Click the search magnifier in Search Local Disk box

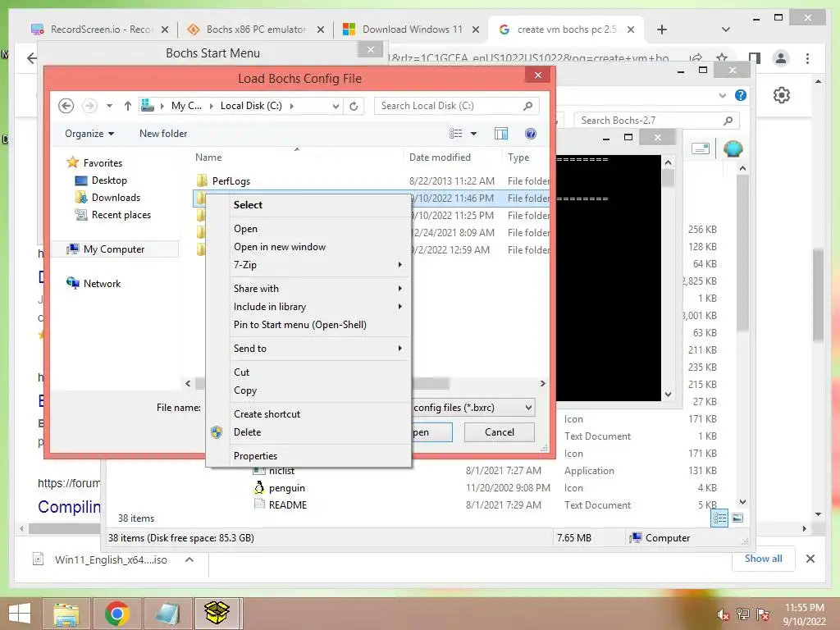pyautogui.click(x=527, y=106)
